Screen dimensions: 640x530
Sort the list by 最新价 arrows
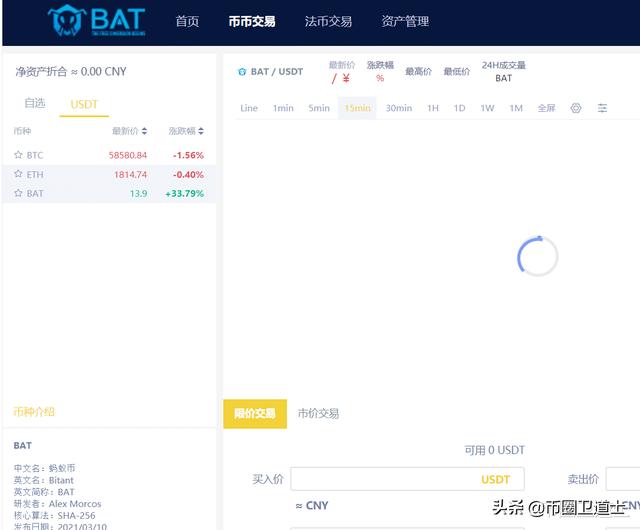(144, 131)
